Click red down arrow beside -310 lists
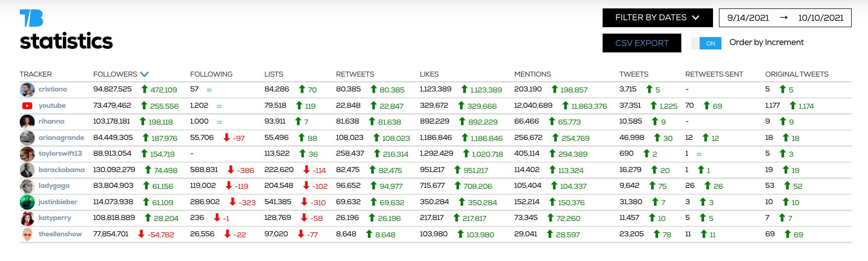This screenshot has width=868, height=261. click(305, 202)
